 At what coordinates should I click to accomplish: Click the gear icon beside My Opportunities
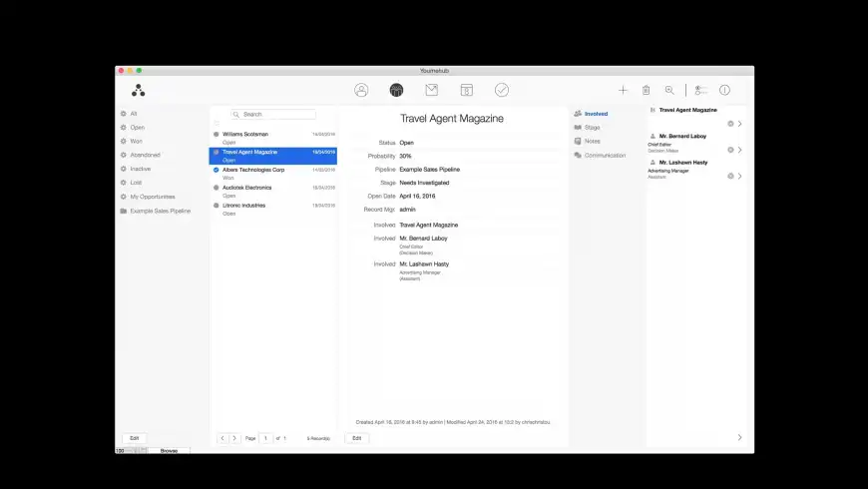click(x=124, y=197)
